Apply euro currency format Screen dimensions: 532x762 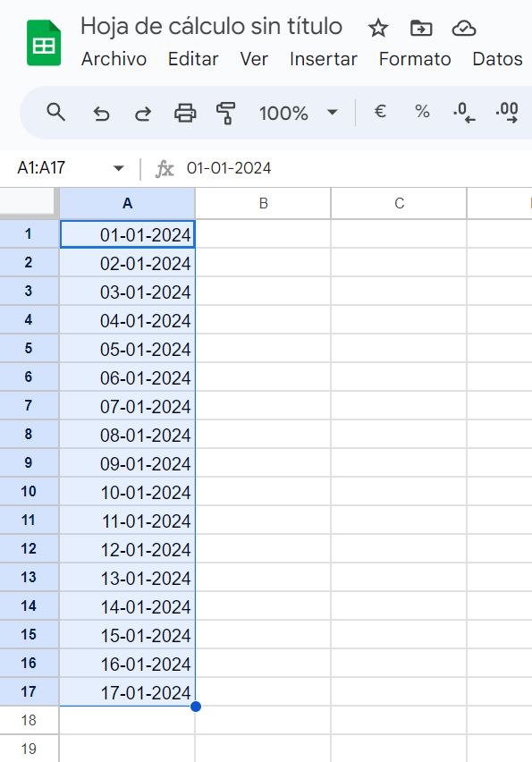click(380, 111)
